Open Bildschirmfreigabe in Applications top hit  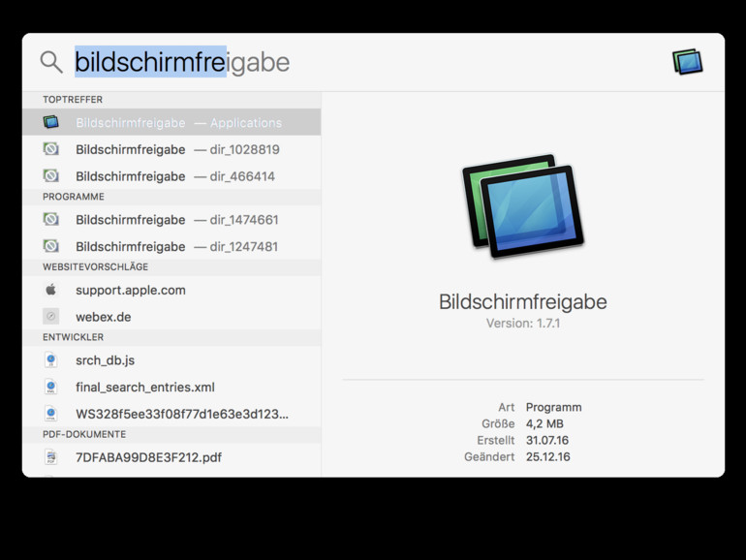pos(171,122)
